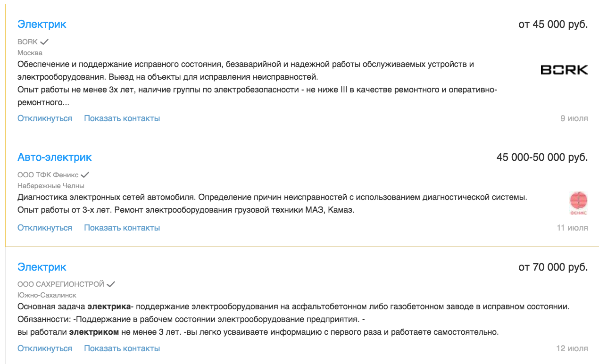Click the ООО ТФК Феникс company name
599x364 pixels.
(x=48, y=175)
